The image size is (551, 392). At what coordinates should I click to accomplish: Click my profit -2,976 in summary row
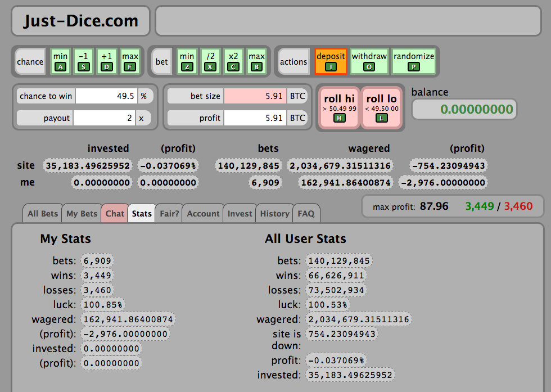pos(443,182)
